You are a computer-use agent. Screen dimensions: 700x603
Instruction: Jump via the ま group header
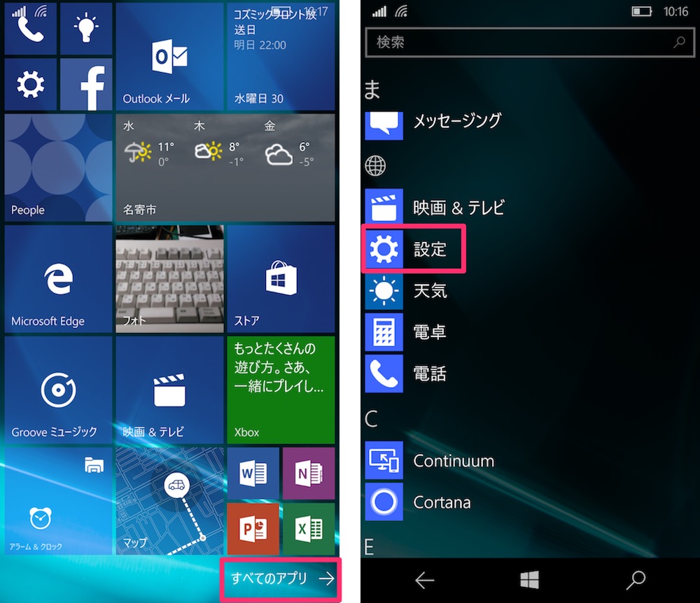coord(372,90)
